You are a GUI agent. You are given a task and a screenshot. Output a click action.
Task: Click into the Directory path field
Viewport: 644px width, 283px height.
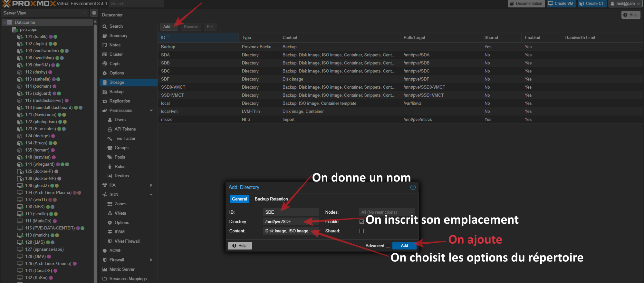[x=284, y=222]
